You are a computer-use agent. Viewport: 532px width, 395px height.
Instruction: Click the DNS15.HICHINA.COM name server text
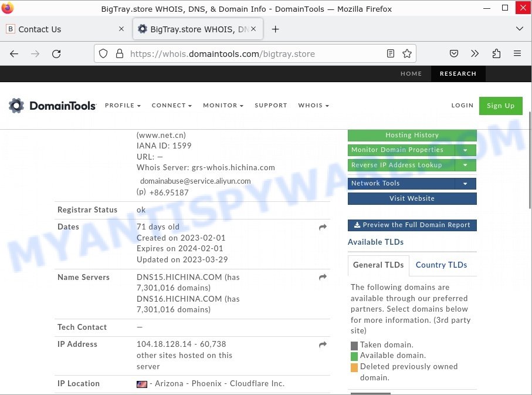pyautogui.click(x=179, y=278)
